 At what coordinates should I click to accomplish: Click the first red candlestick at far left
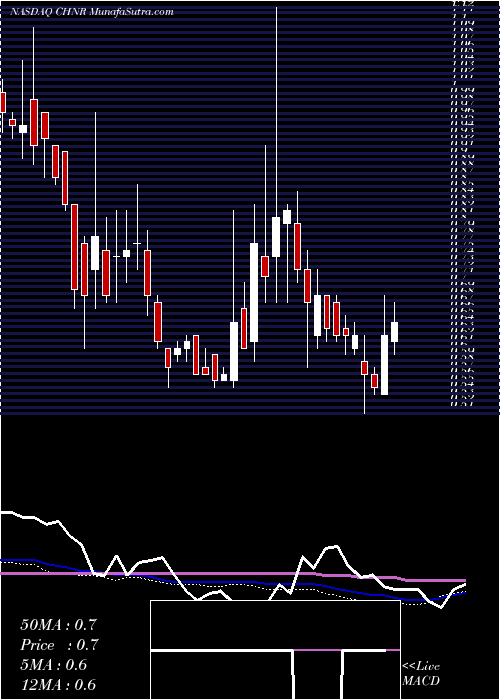click(x=3, y=102)
